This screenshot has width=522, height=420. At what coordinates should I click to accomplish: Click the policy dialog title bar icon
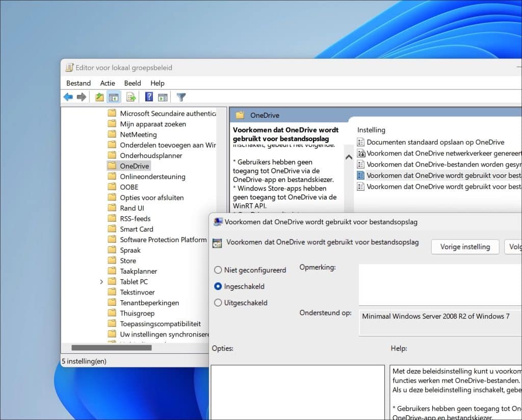click(218, 222)
